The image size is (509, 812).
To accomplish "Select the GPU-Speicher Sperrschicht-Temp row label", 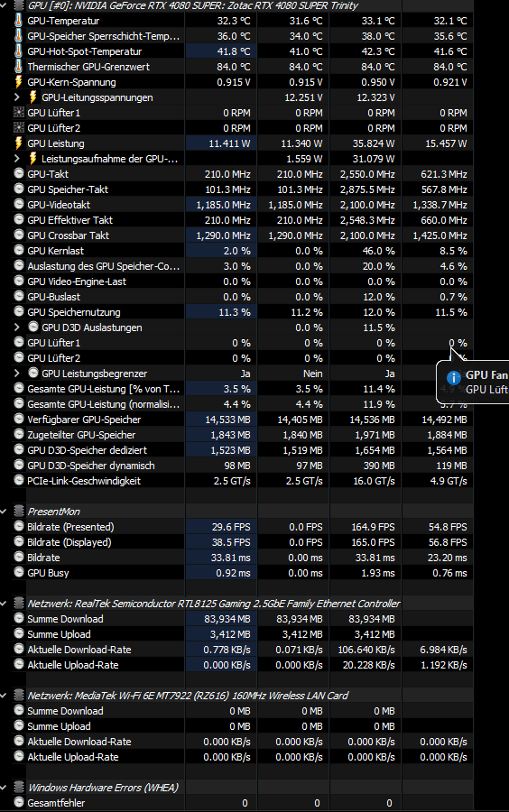I will pyautogui.click(x=104, y=36).
